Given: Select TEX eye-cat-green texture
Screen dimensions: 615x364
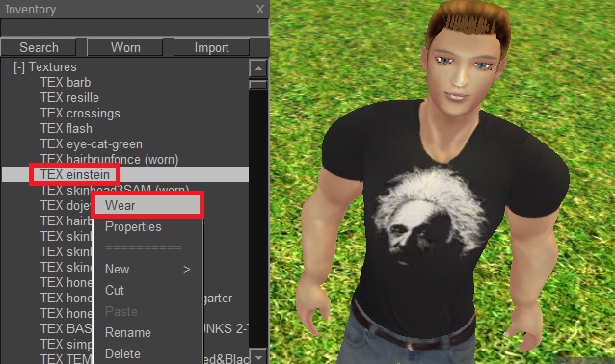Looking at the screenshot, I should 91,143.
